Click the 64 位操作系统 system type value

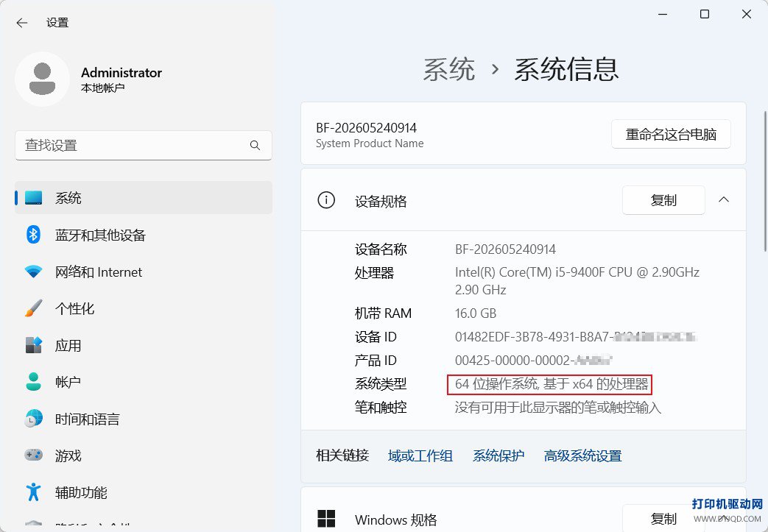[x=552, y=383]
